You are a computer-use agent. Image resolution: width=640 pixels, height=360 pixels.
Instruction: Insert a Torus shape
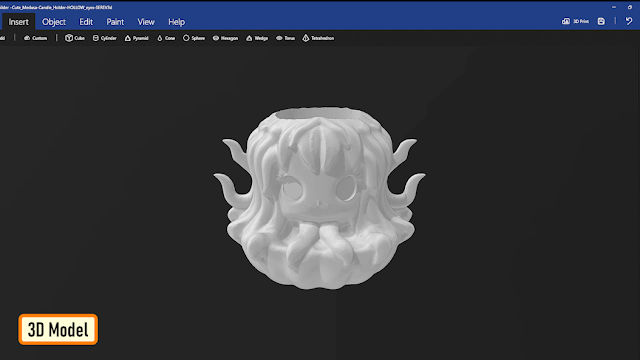(285, 38)
